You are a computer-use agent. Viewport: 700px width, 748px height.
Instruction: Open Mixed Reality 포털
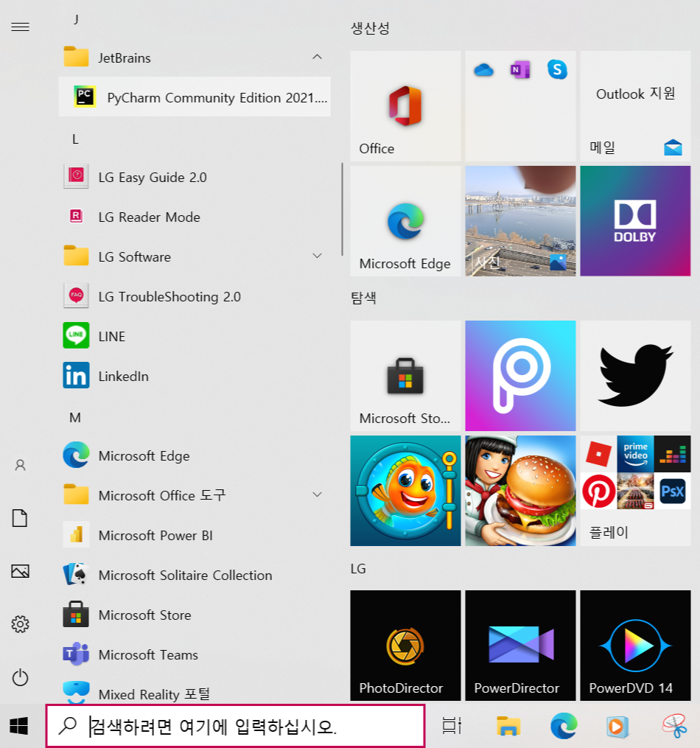[x=195, y=693]
